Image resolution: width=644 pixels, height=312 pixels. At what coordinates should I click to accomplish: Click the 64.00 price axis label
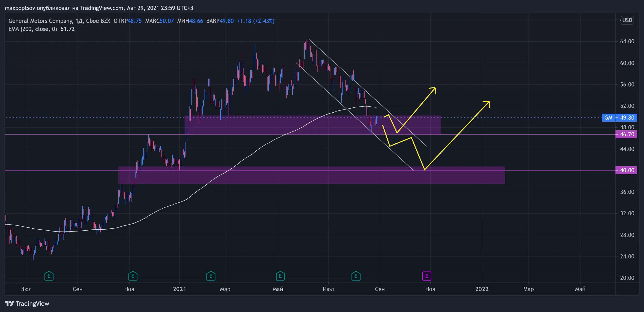click(627, 41)
